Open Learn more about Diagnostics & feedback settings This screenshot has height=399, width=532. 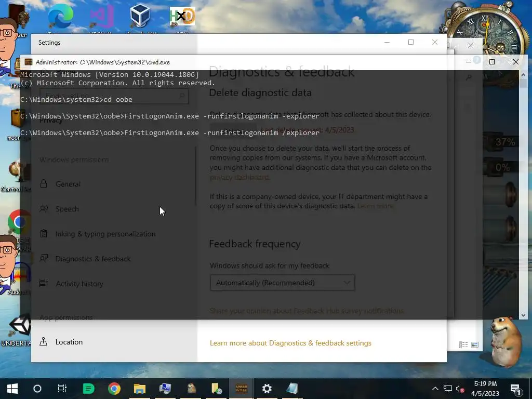click(290, 343)
